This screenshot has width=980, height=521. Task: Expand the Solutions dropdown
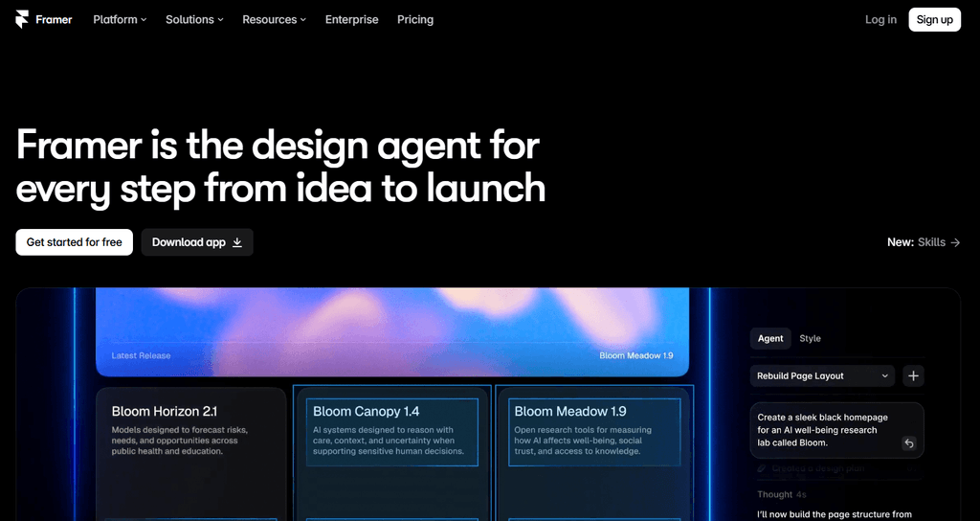pyautogui.click(x=194, y=19)
